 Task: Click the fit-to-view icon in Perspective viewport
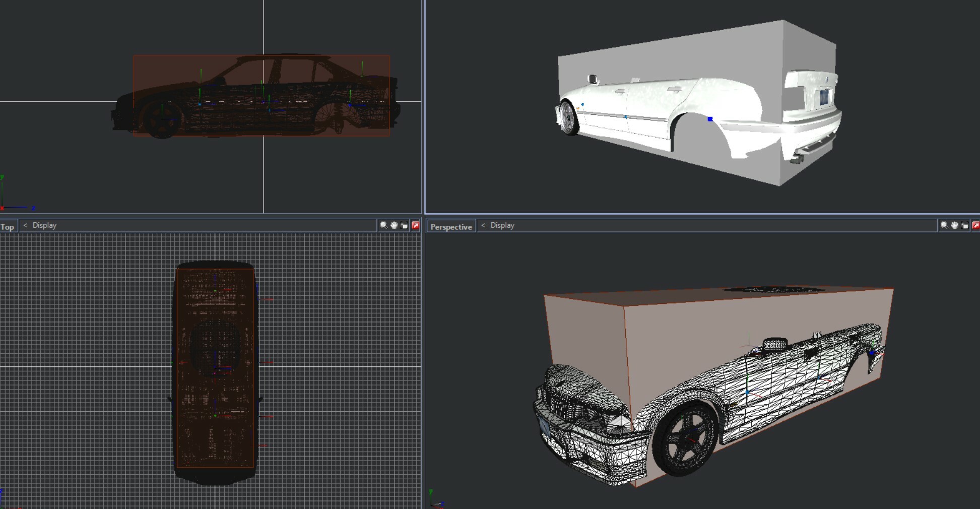[965, 225]
